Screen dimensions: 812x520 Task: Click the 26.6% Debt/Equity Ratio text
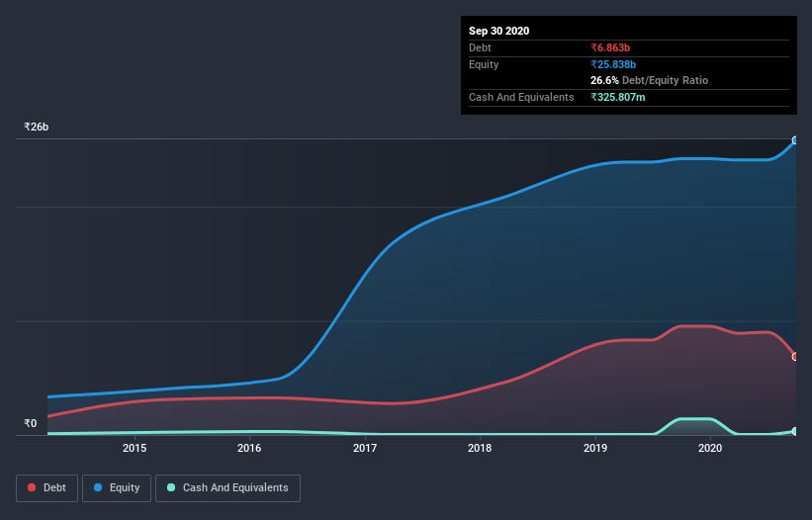pyautogui.click(x=649, y=80)
